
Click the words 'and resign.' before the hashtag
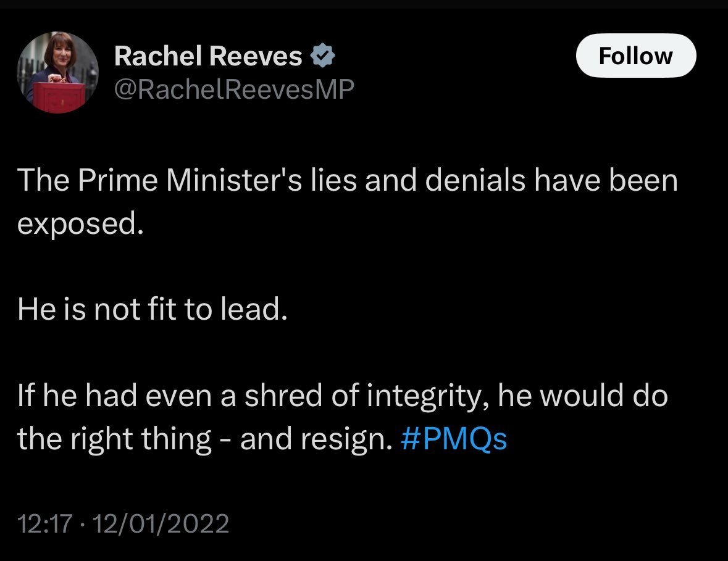[x=316, y=439]
